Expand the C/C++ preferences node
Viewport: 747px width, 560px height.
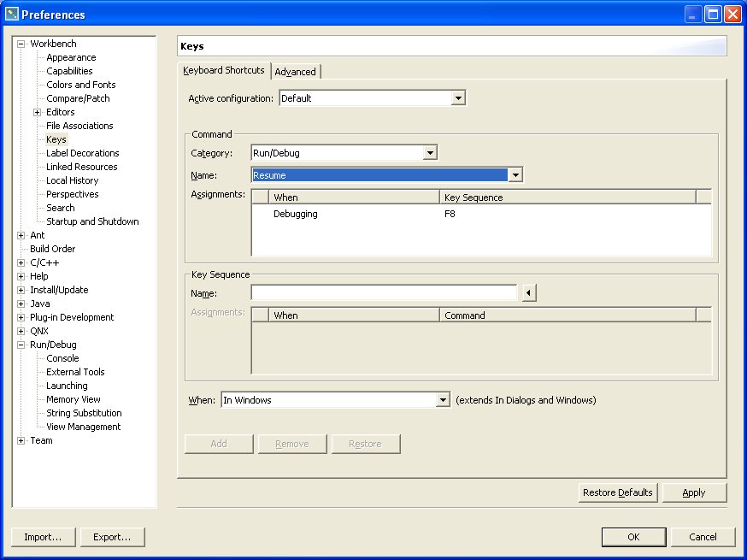pyautogui.click(x=21, y=262)
